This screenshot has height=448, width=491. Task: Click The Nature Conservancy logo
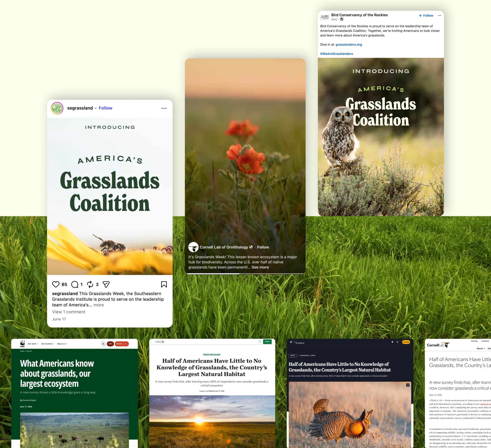(x=159, y=342)
